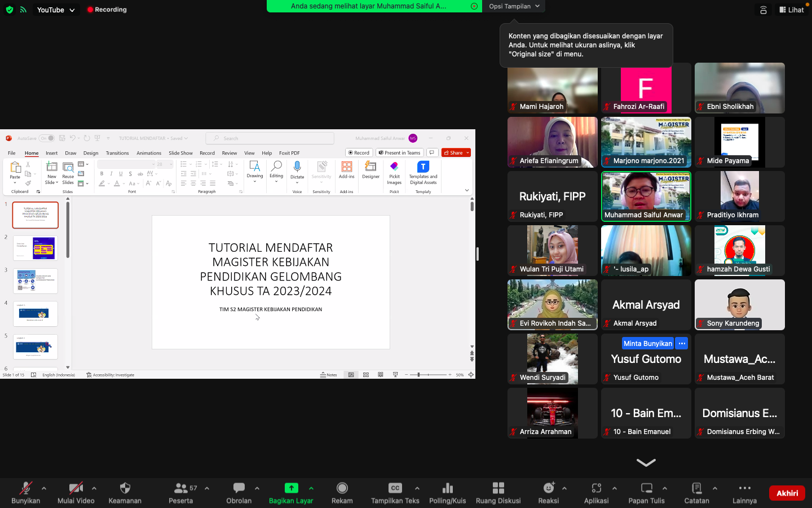Open Polling/Kuis from the toolbar
The height and width of the screenshot is (508, 812).
click(x=447, y=488)
